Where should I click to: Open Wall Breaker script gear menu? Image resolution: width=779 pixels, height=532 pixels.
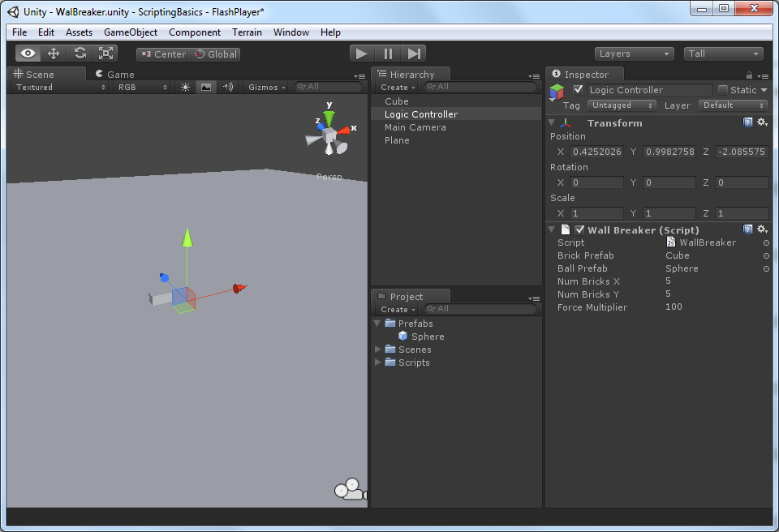pyautogui.click(x=762, y=229)
